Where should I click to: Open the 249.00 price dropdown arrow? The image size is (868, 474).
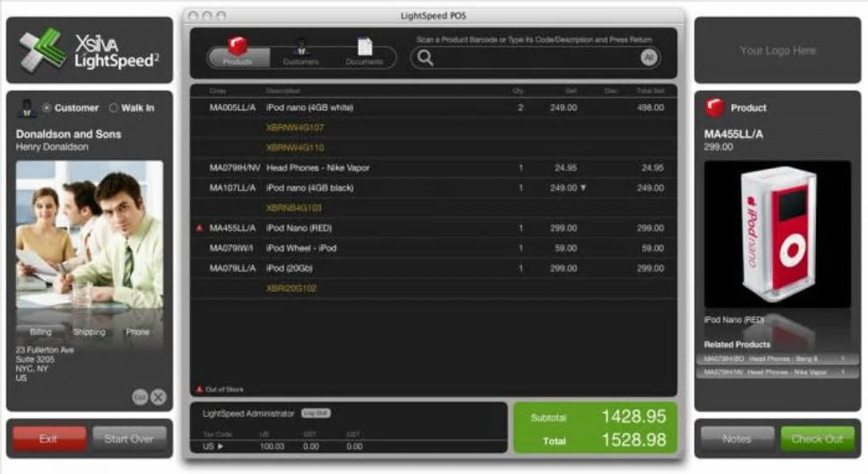(x=583, y=188)
